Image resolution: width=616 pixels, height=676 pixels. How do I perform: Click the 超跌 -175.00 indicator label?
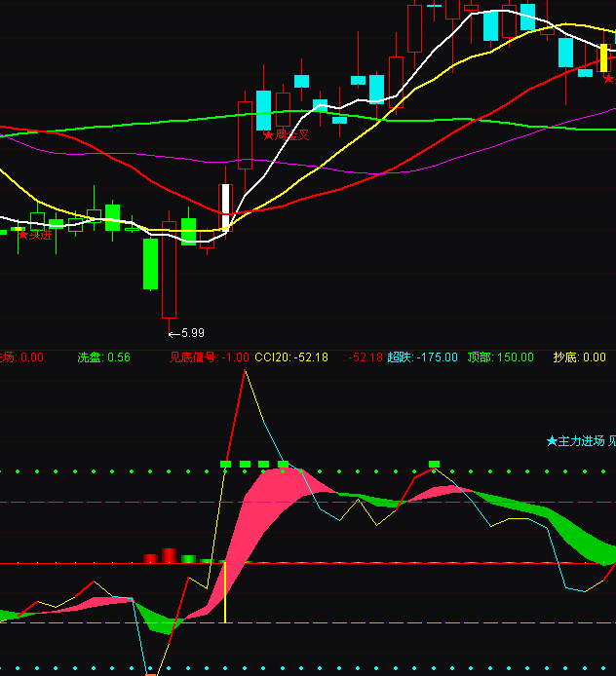pyautogui.click(x=422, y=357)
